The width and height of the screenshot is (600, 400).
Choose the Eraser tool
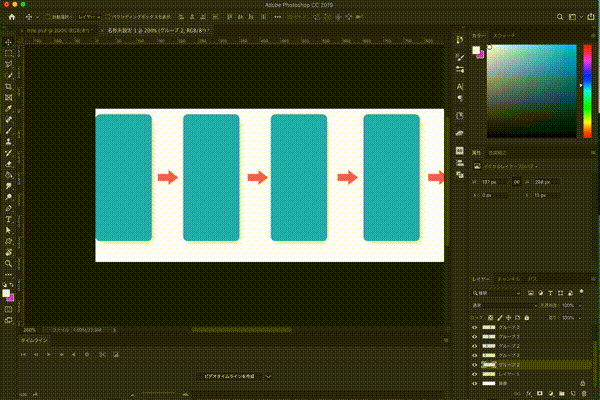[x=9, y=163]
